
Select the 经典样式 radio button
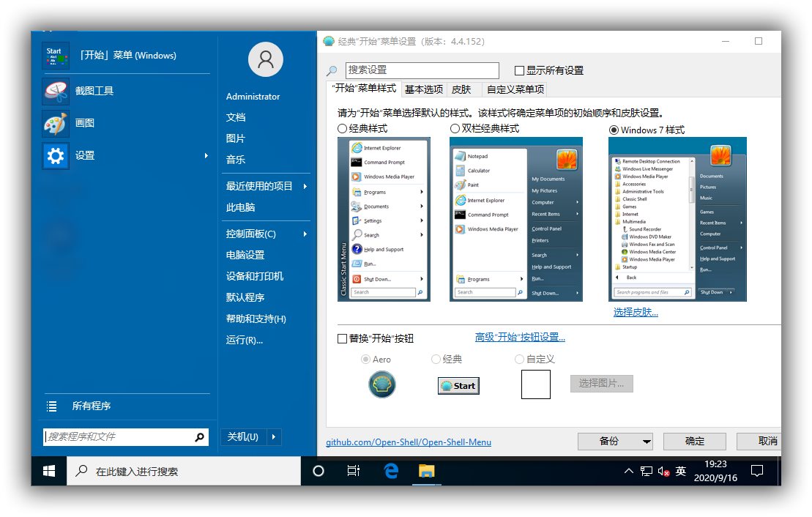[x=343, y=128]
